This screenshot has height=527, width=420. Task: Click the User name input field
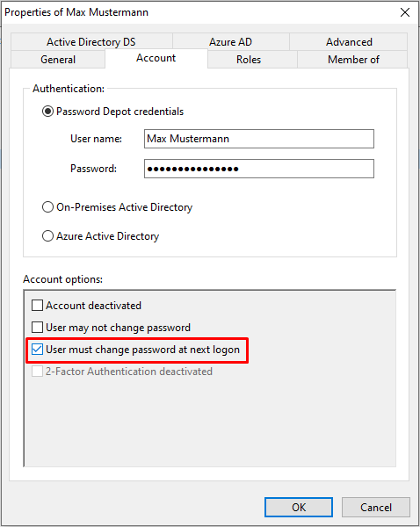(x=259, y=139)
